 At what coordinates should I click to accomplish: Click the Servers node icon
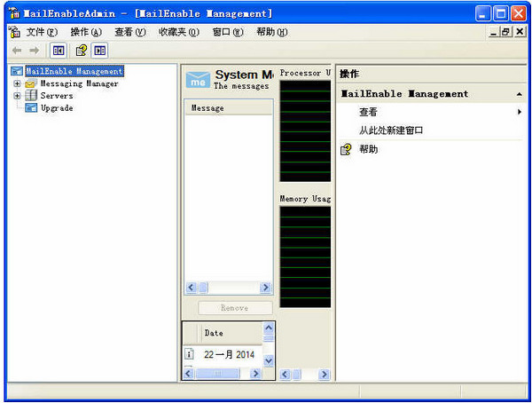pyautogui.click(x=31, y=96)
